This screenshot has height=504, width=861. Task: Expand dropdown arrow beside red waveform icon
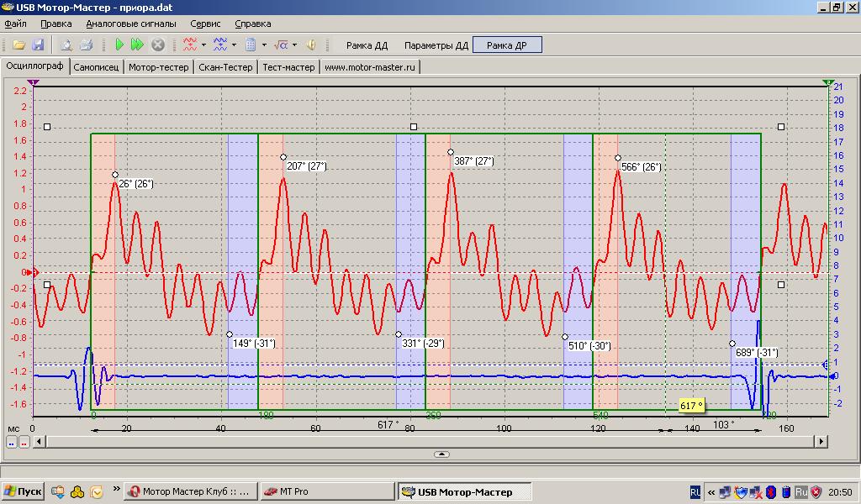pos(205,45)
